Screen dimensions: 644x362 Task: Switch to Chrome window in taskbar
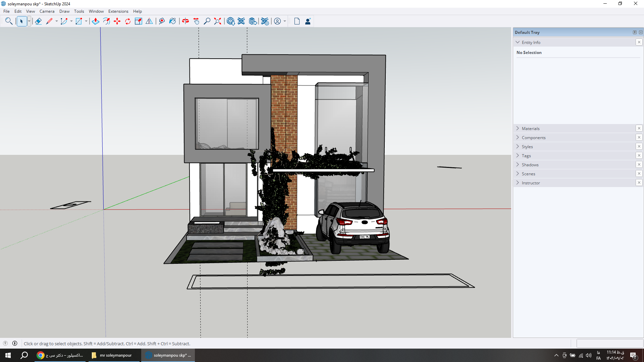coord(60,355)
